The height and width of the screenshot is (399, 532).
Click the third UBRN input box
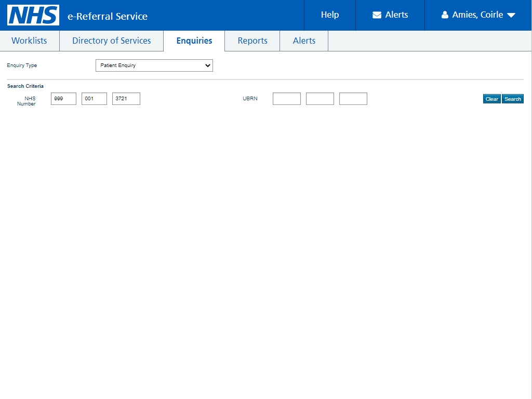353,99
